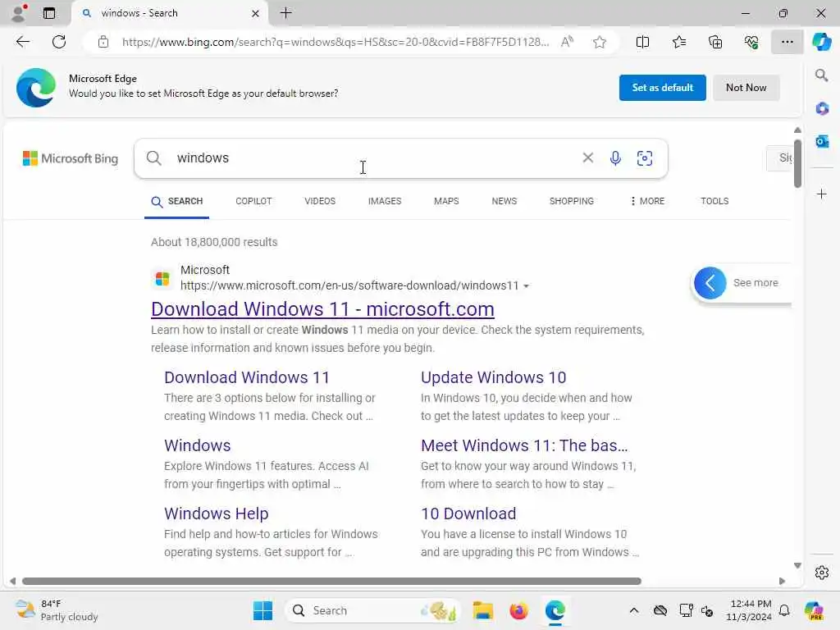Open a new tab with plus button
This screenshot has height=630, width=840.
(x=286, y=13)
